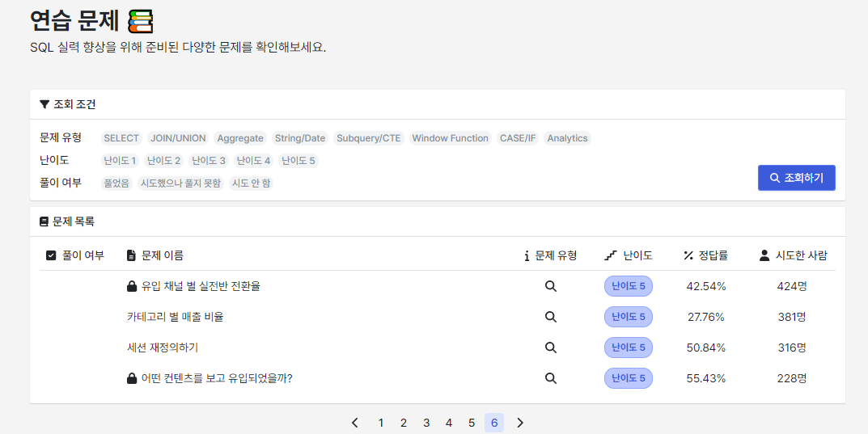Toggle the 시도 안 함 filter
Image resolution: width=868 pixels, height=434 pixels.
click(252, 183)
